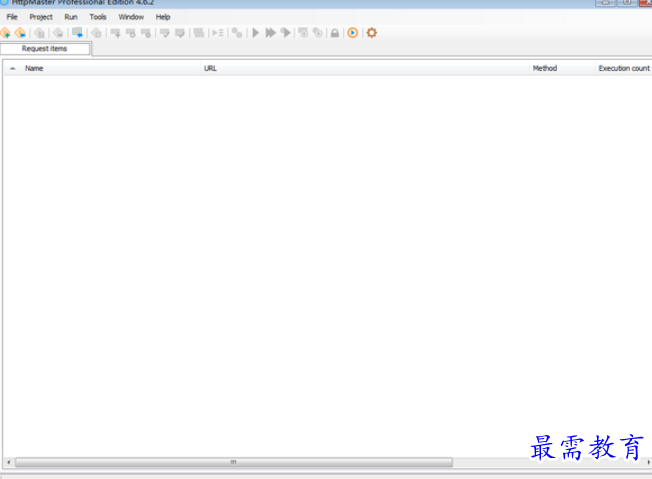Open the Project menu
The height and width of the screenshot is (479, 652).
point(41,17)
